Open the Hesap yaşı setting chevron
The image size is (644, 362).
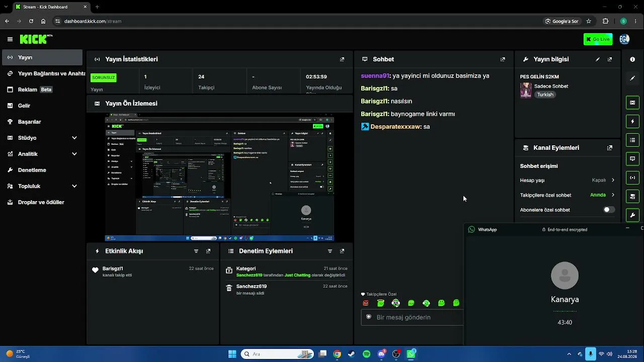point(613,180)
